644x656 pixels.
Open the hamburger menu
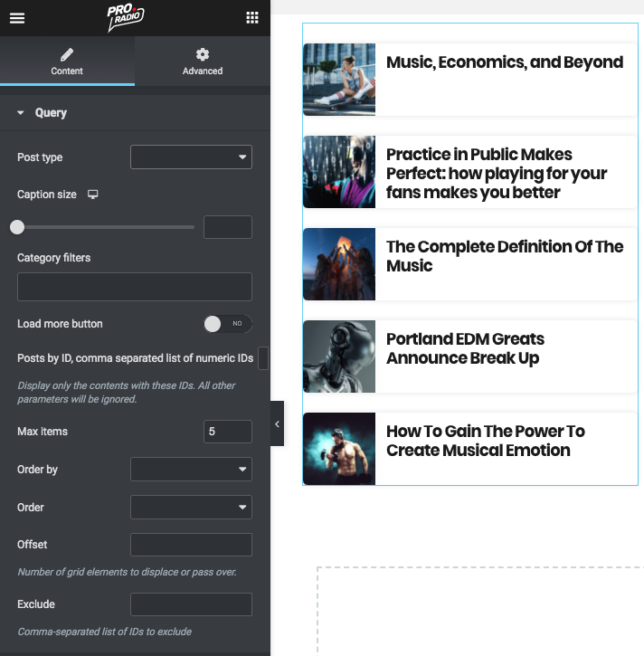pyautogui.click(x=17, y=18)
